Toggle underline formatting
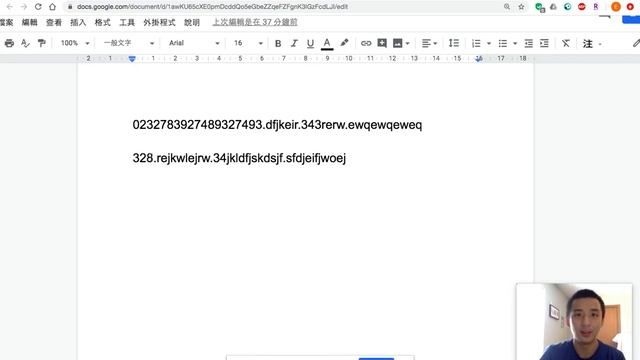The image size is (640, 360). tap(310, 43)
